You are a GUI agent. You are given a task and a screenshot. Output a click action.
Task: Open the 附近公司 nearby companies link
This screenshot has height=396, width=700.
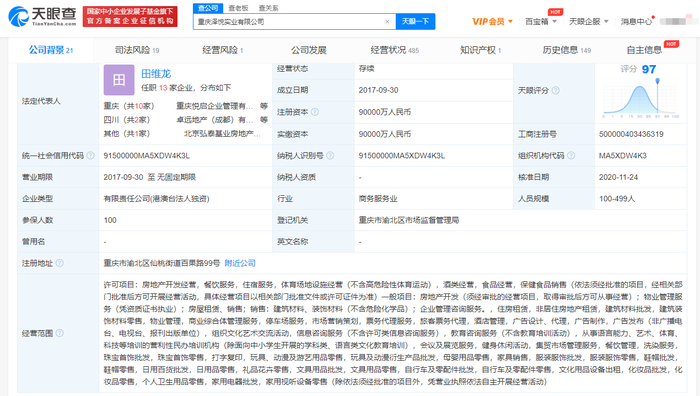click(240, 263)
